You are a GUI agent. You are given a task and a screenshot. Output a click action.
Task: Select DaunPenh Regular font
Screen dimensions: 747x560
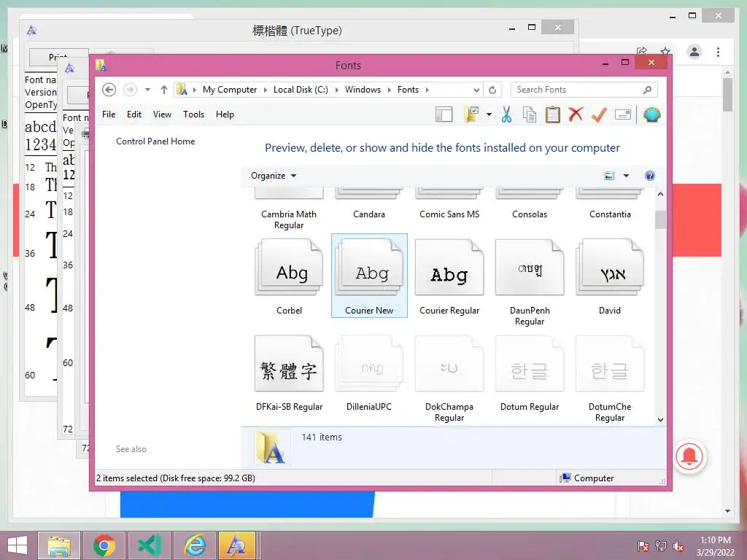(530, 281)
